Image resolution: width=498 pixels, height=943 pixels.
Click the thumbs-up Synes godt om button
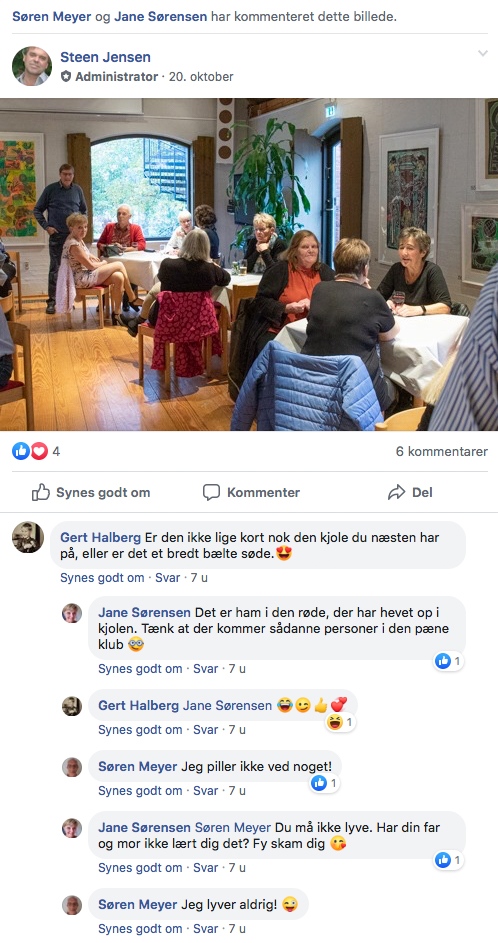pos(91,493)
